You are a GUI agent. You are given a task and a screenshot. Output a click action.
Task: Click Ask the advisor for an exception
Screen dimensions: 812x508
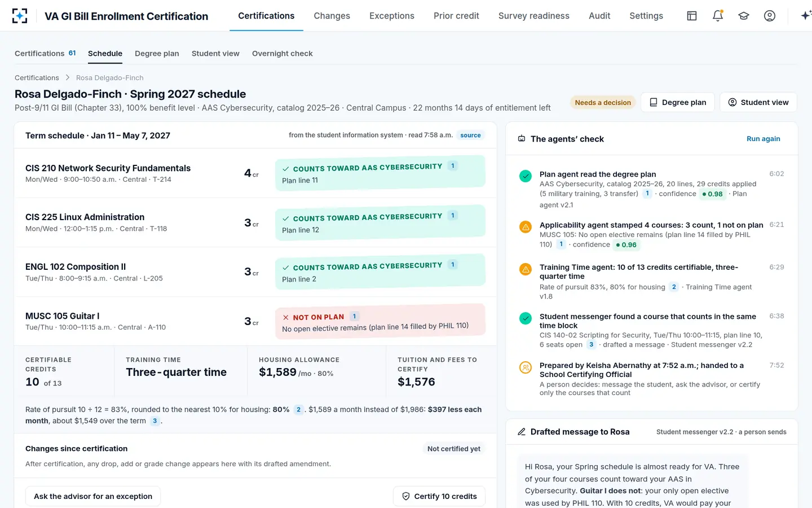[x=93, y=496]
